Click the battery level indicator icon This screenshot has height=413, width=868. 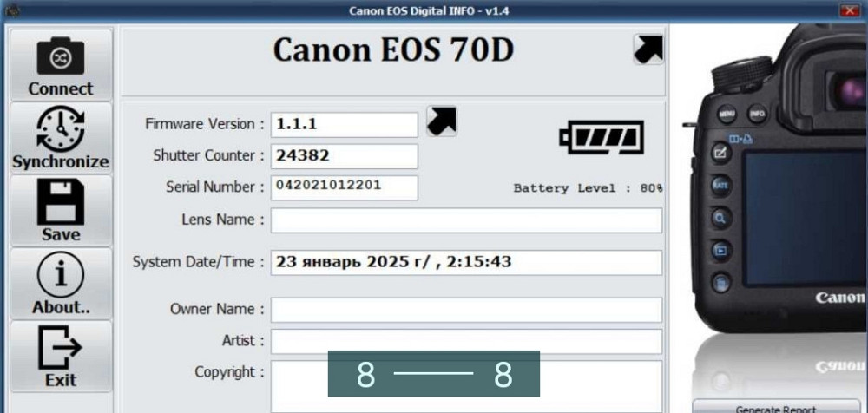(x=602, y=137)
